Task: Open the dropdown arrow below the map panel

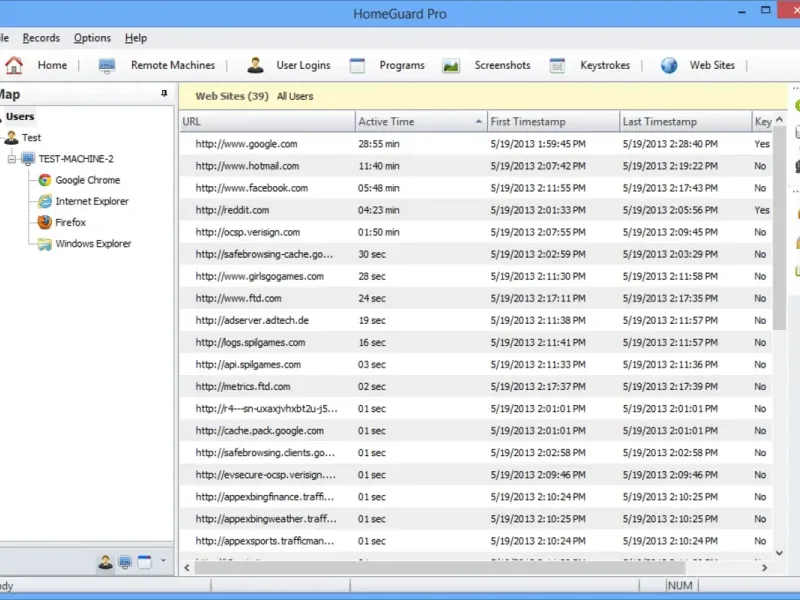Action: [x=163, y=561]
